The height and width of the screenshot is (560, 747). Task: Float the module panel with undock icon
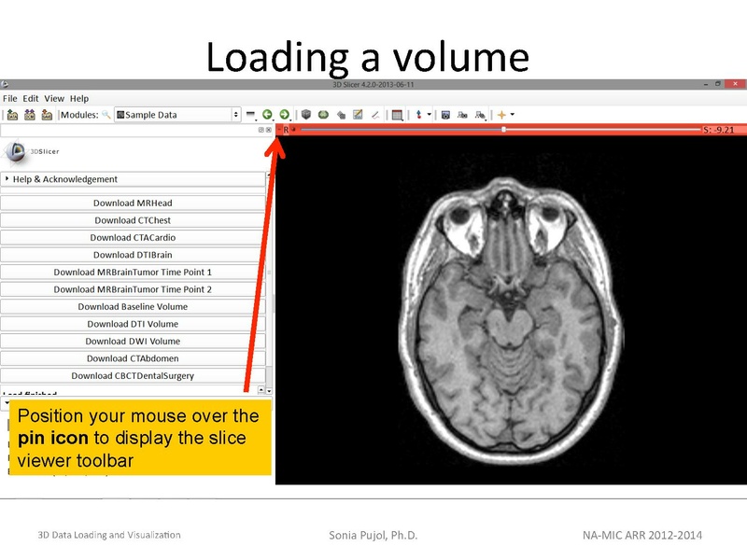pos(261,130)
